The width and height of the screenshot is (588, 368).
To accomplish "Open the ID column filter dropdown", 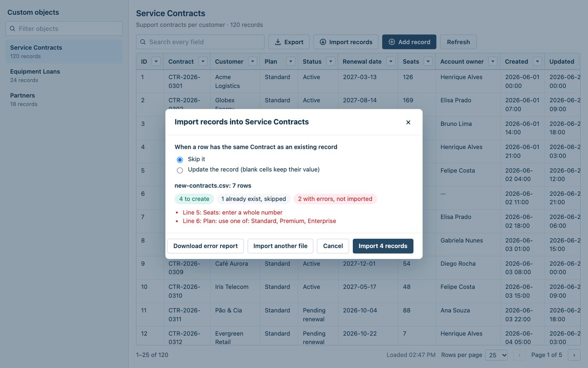I will 156,61.
